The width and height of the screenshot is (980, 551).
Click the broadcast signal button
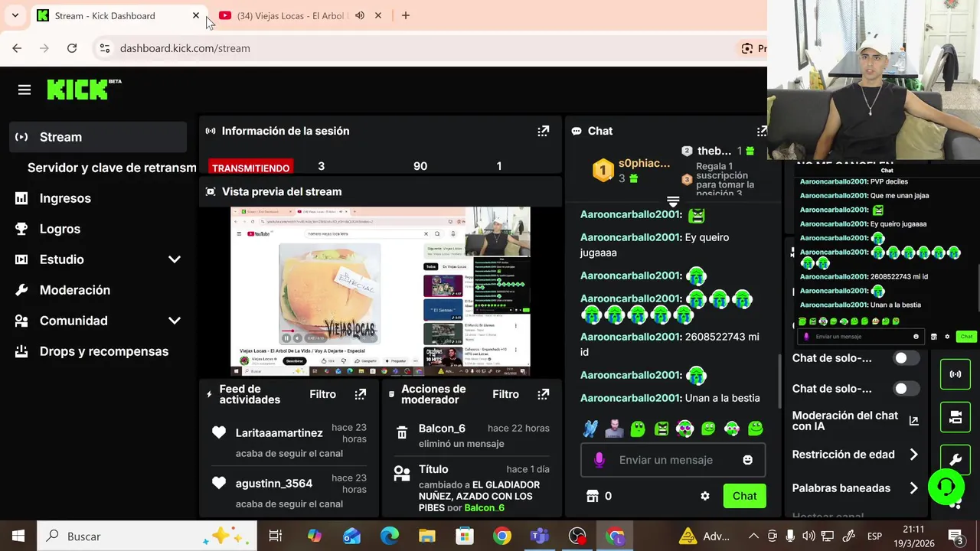955,374
